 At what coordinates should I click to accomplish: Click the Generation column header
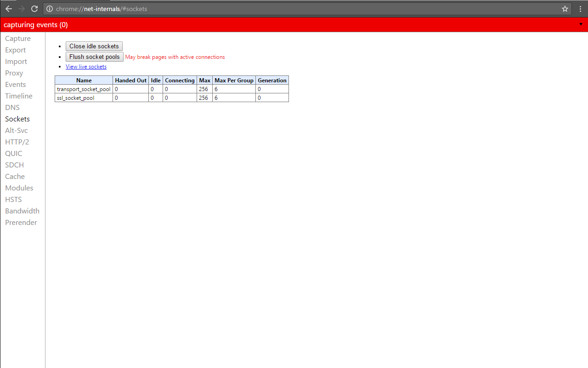(x=272, y=80)
